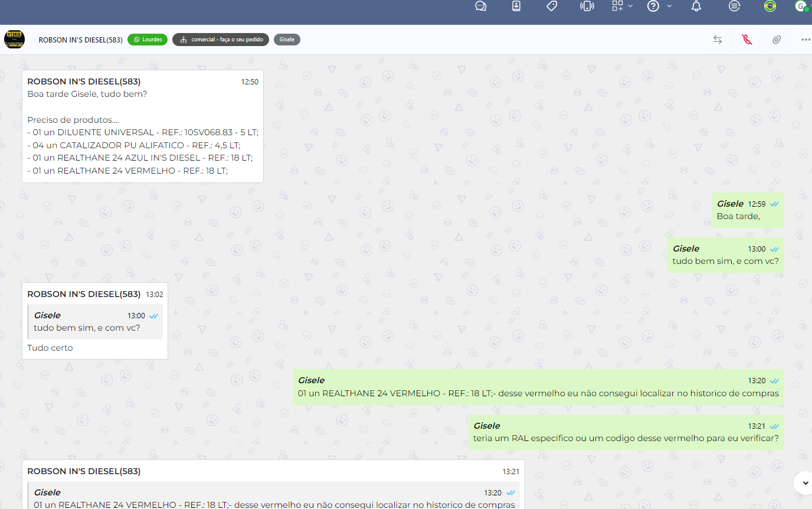Click the tags label icon
Viewport: 812px width, 509px height.
[552, 6]
